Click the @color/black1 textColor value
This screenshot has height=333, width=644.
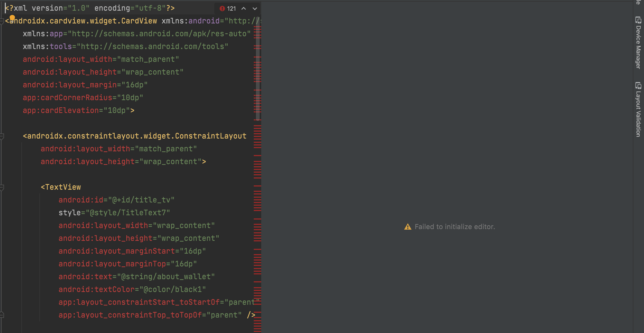point(173,289)
